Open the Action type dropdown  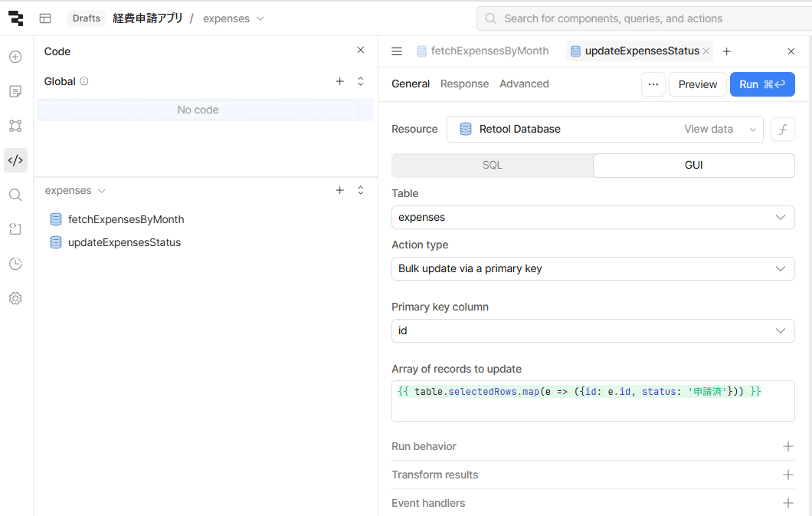click(592, 268)
